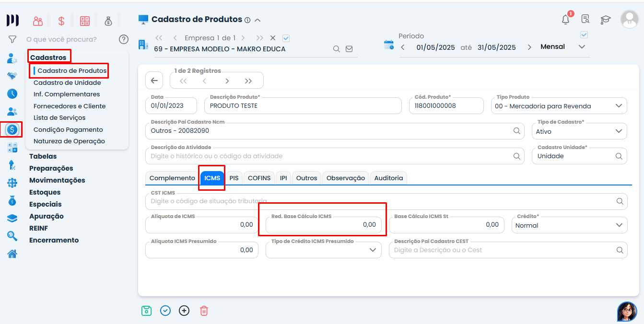Select the magnifying glass sidebar icon

(12, 236)
